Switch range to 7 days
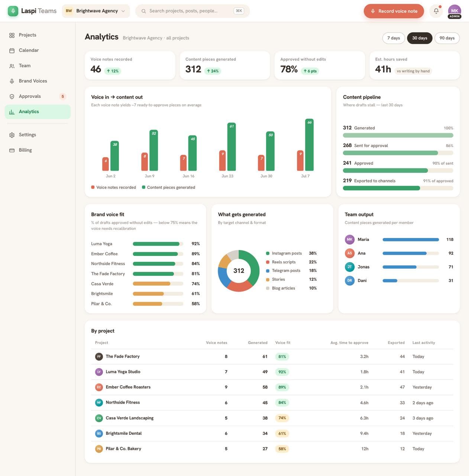Screen dimensions: 469x476 [x=394, y=38]
